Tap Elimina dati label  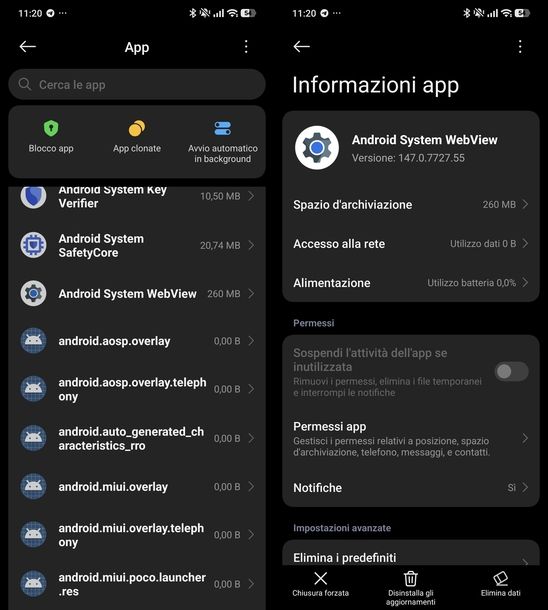(x=501, y=593)
